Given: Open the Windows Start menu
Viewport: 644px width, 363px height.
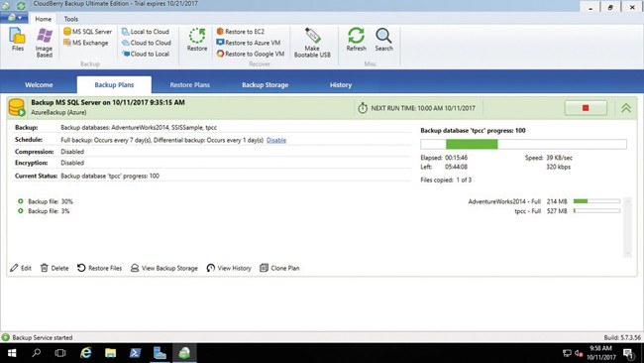Looking at the screenshot, I should coord(12,353).
